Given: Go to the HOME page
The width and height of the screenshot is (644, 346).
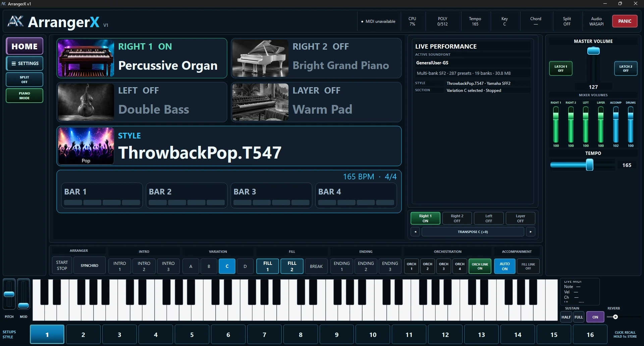Looking at the screenshot, I should 24,46.
